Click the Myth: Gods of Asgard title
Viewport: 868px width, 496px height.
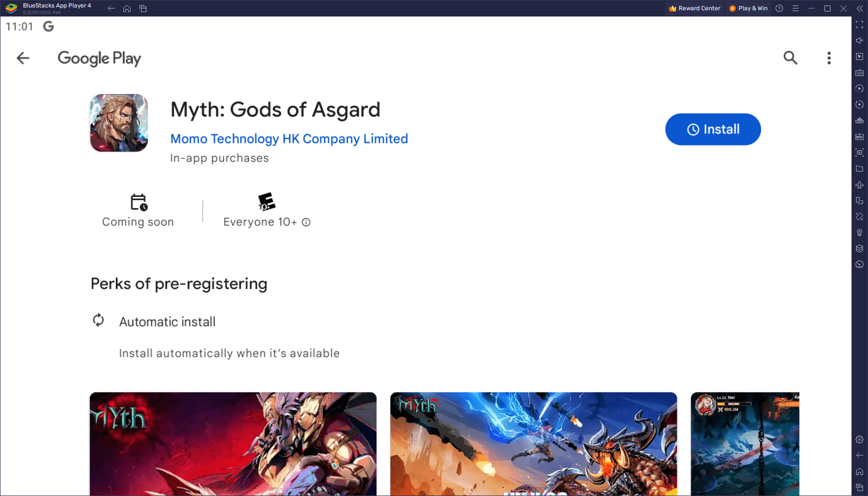pos(275,109)
